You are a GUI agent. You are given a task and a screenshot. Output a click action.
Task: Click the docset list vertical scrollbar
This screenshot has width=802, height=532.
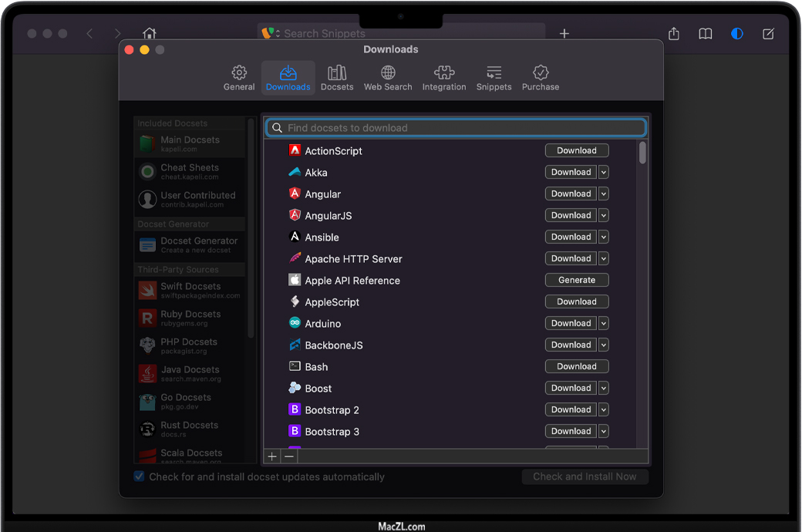pos(642,153)
